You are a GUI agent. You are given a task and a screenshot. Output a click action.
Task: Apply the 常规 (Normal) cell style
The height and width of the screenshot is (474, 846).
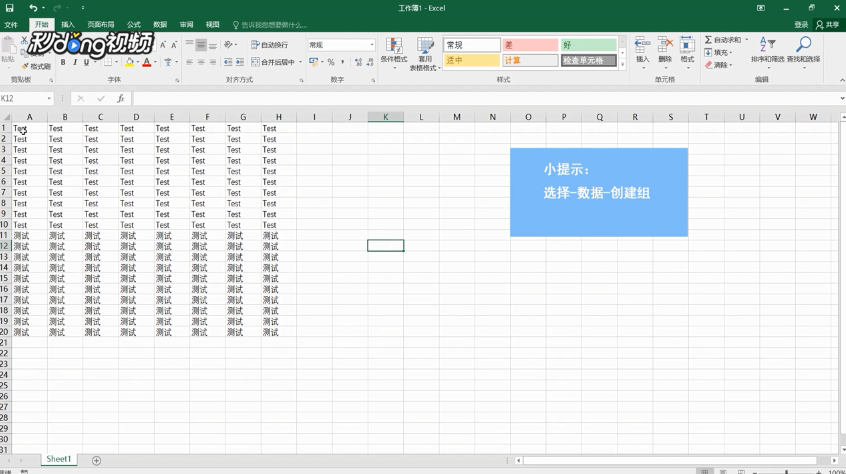(472, 45)
